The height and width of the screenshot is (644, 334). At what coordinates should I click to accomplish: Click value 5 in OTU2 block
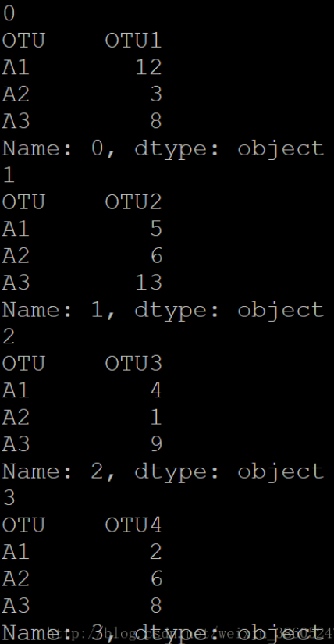point(156,229)
